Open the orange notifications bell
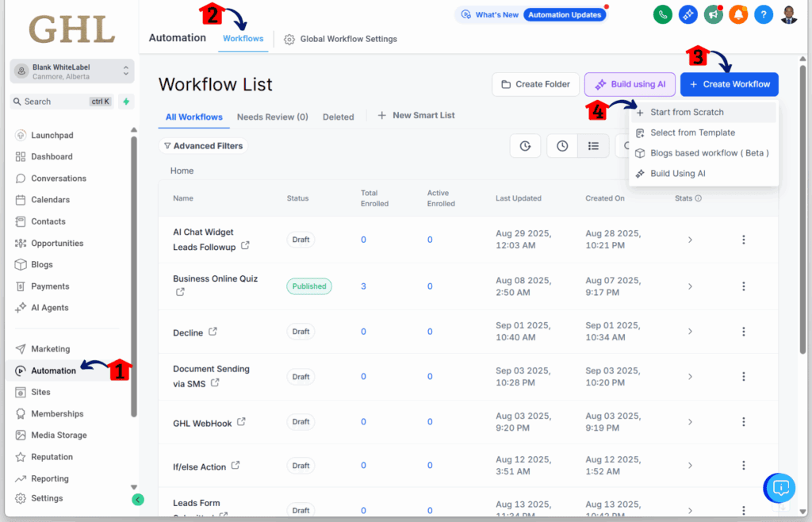 (738, 14)
